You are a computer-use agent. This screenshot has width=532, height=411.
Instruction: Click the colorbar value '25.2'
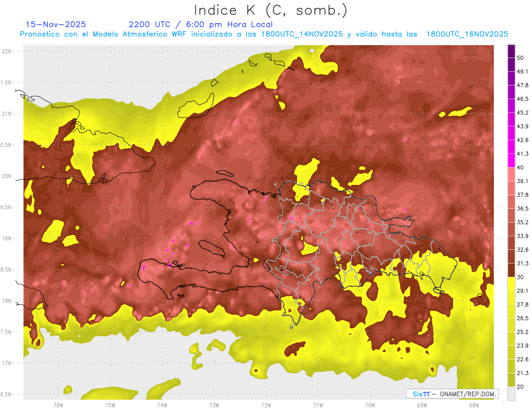click(x=522, y=332)
